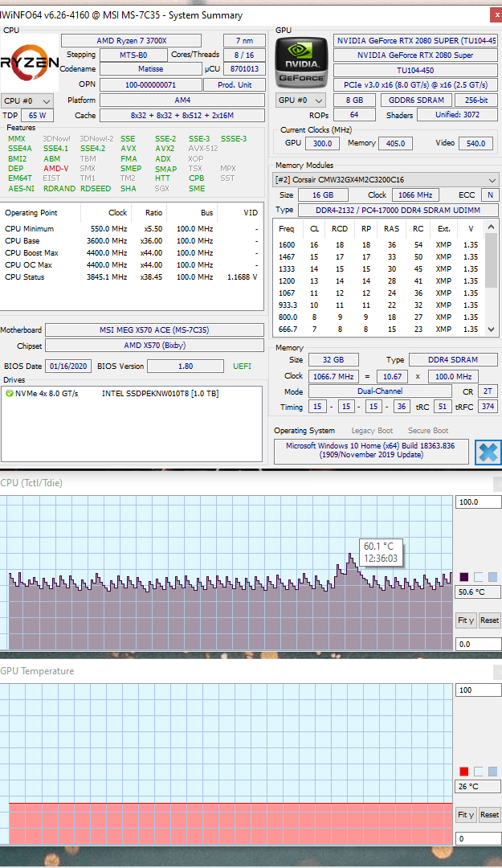The width and height of the screenshot is (502, 868).
Task: Click the memory timings scrollbar up arrow
Action: click(491, 227)
